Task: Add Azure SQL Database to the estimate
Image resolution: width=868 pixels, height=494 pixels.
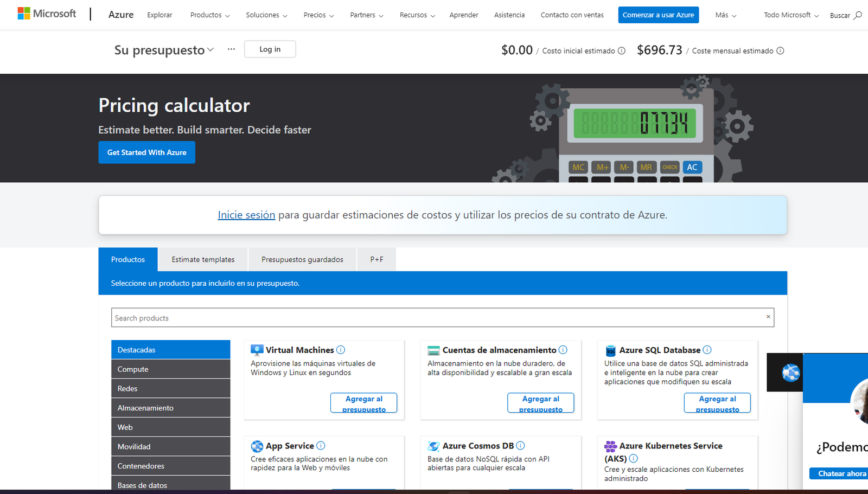Action: tap(718, 403)
